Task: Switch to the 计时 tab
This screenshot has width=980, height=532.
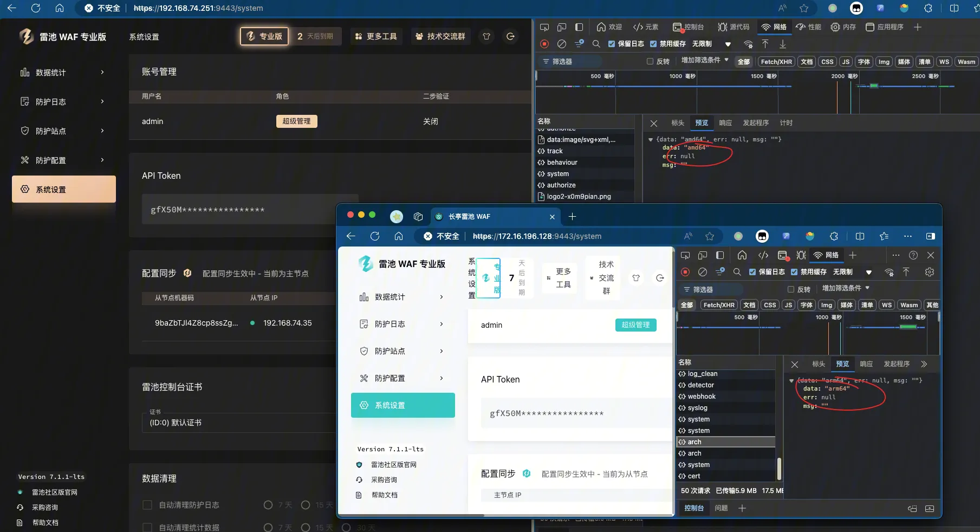Action: tap(786, 123)
